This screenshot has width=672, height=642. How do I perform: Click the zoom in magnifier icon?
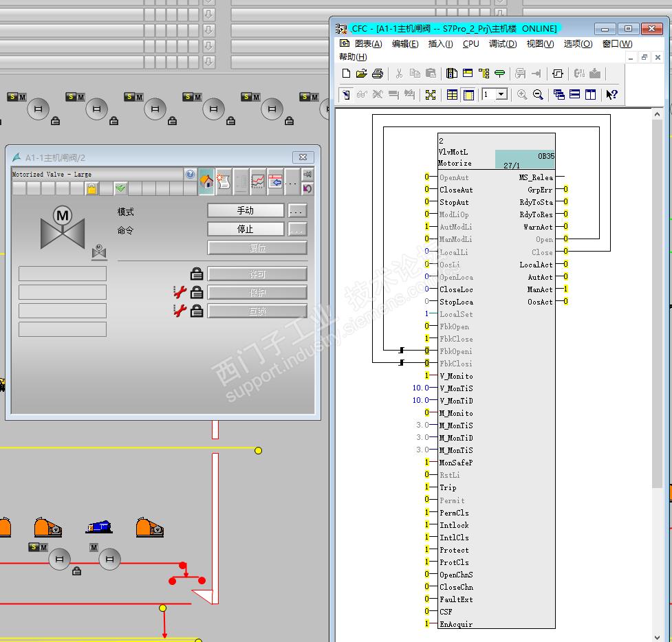[522, 95]
